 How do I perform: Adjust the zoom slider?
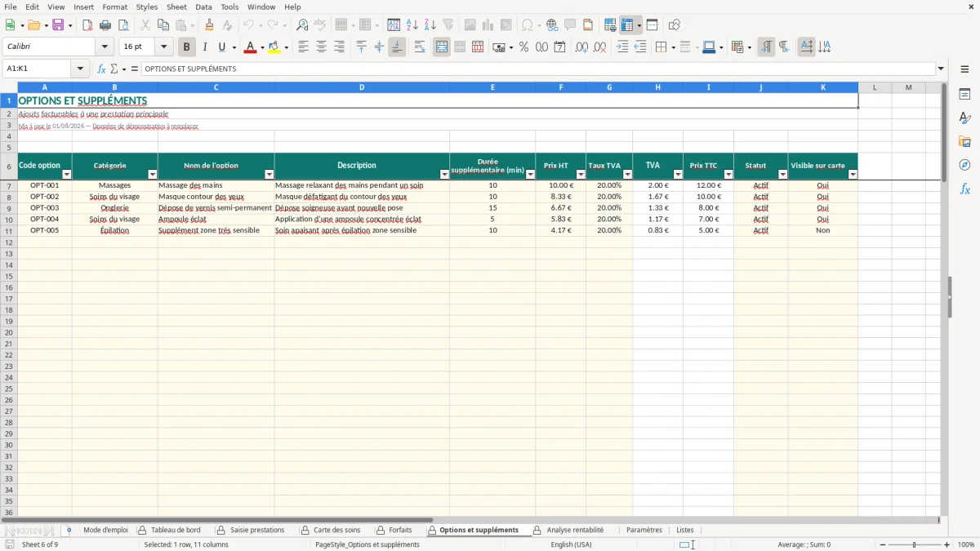coord(915,544)
